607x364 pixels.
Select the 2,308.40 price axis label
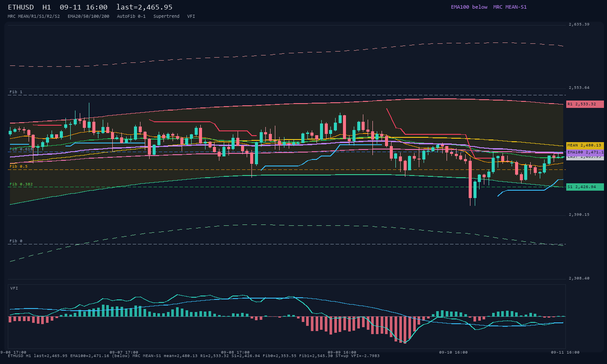(579, 278)
